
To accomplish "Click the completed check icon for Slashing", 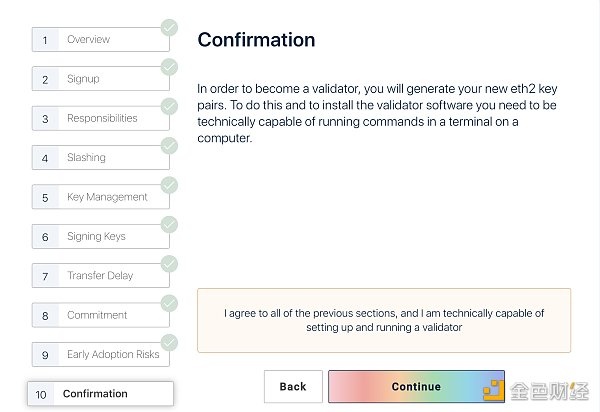I will click(169, 146).
